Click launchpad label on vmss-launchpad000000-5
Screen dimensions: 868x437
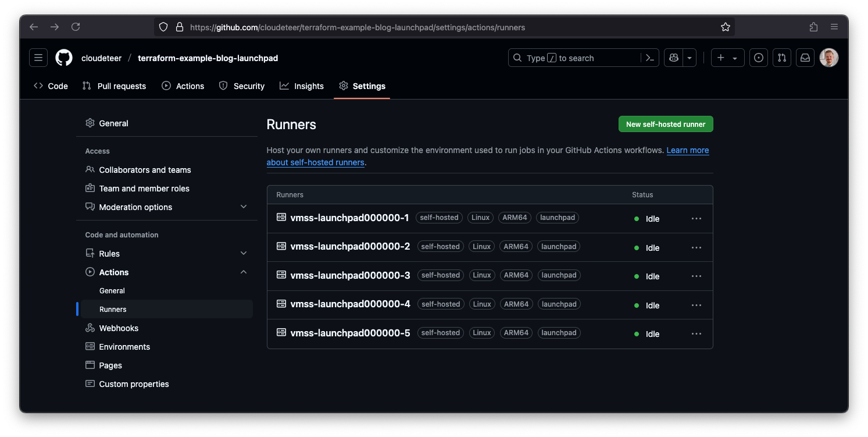click(x=559, y=333)
